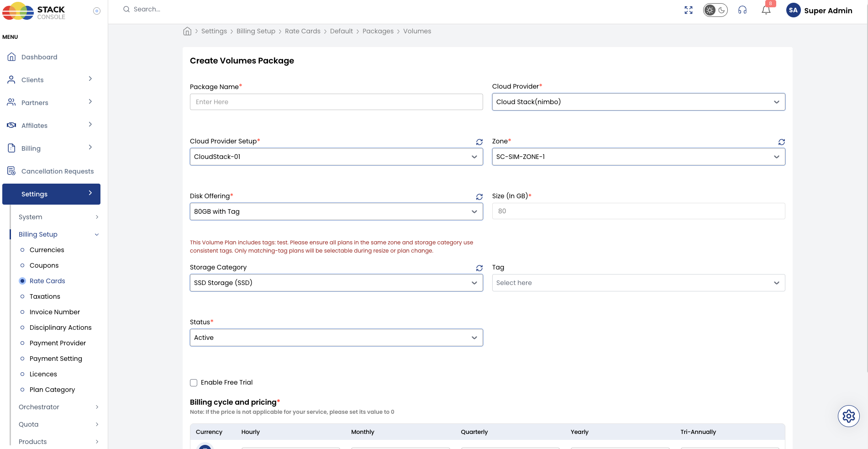Click Partners people icon
The width and height of the screenshot is (868, 449).
pyautogui.click(x=11, y=102)
